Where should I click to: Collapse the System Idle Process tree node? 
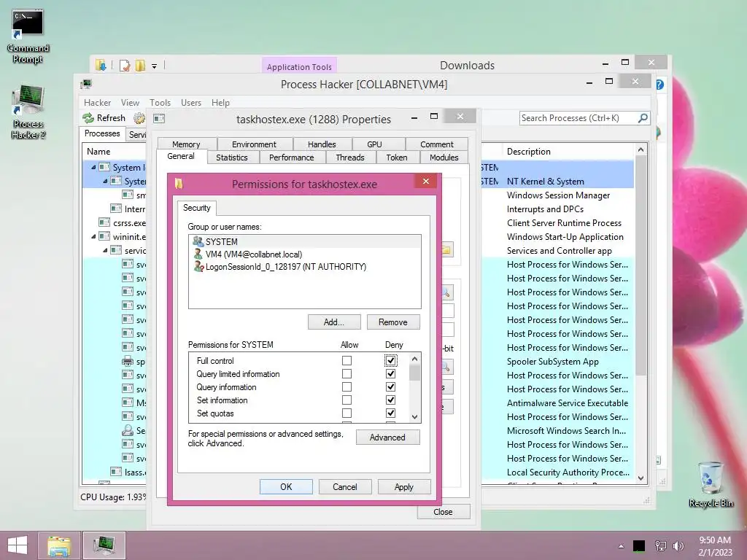coord(93,167)
